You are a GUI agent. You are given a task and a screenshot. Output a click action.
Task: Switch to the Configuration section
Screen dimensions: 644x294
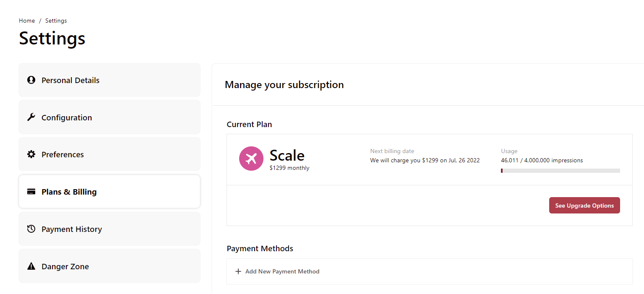point(110,117)
